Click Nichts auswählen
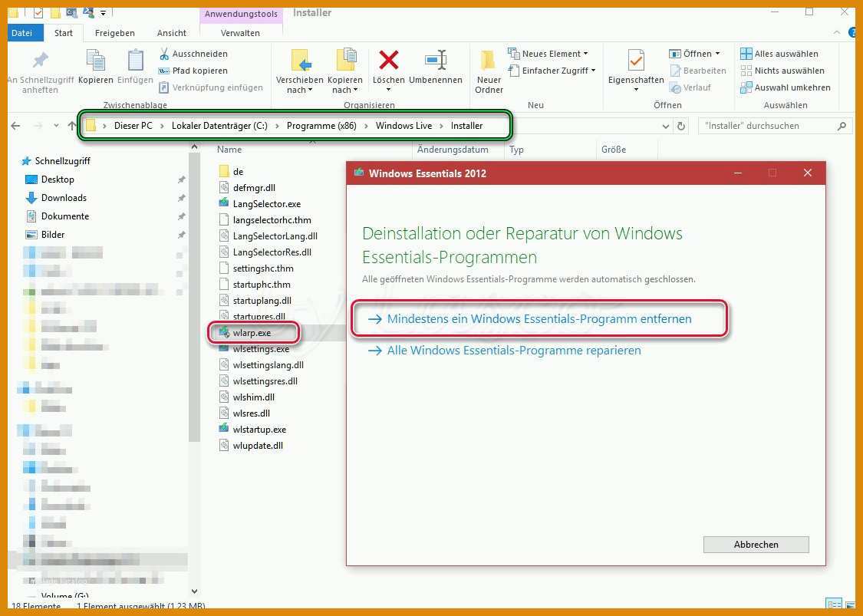The width and height of the screenshot is (863, 616). [x=782, y=71]
